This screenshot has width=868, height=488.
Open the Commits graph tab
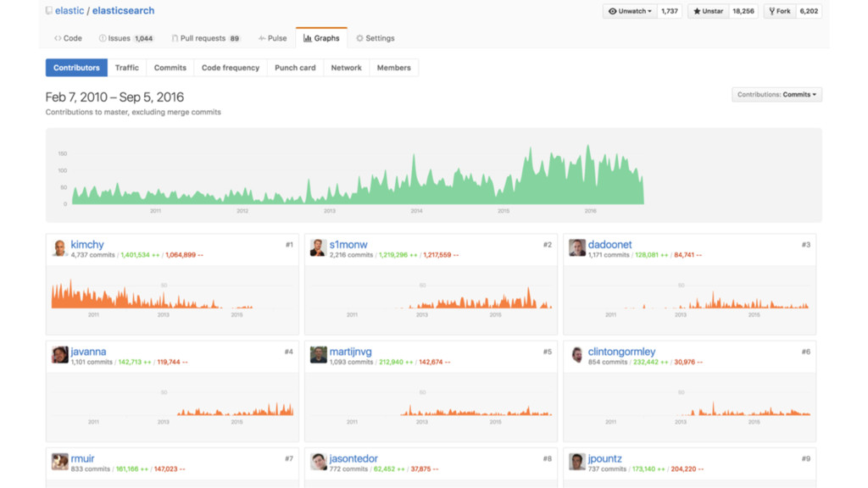pyautogui.click(x=170, y=68)
